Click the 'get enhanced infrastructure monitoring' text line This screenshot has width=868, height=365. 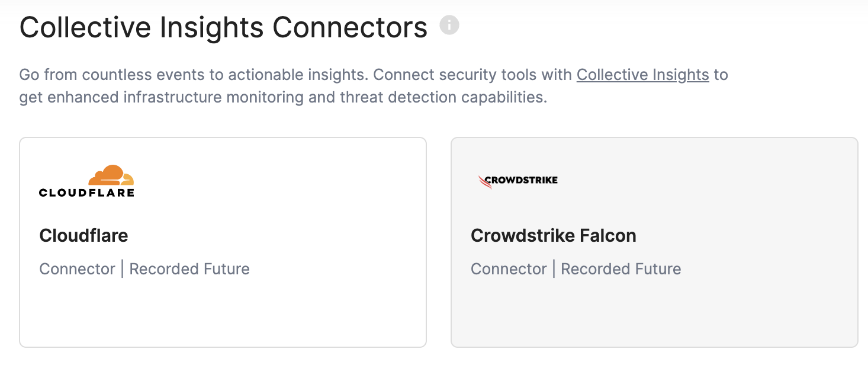coord(178,97)
